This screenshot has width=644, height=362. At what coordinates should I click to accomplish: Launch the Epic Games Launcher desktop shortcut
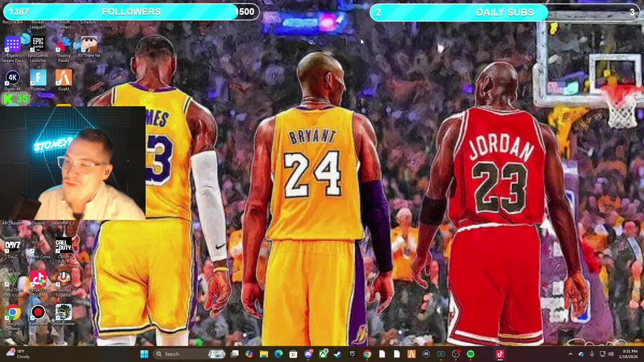(x=38, y=50)
